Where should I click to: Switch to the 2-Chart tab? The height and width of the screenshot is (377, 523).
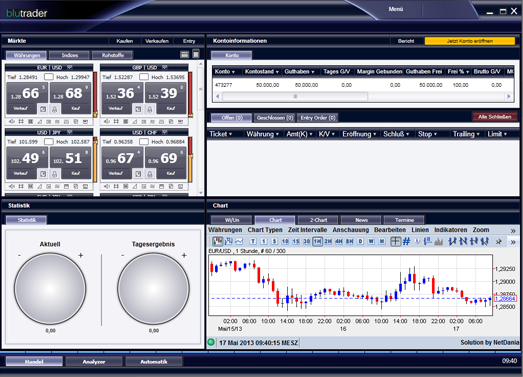pos(318,220)
